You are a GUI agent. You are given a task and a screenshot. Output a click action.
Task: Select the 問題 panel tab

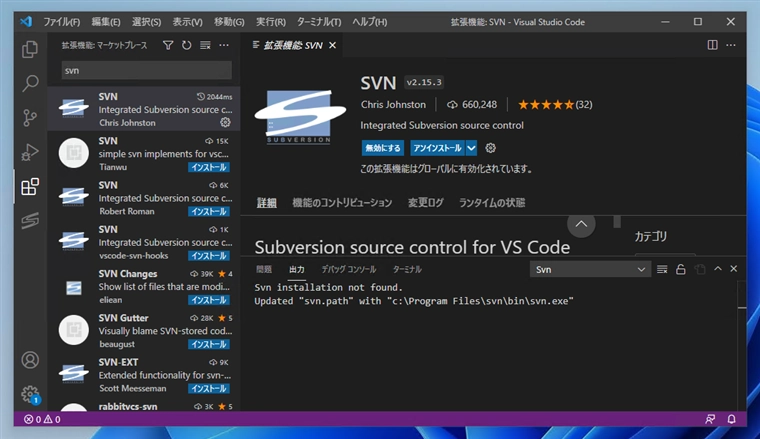pyautogui.click(x=264, y=269)
